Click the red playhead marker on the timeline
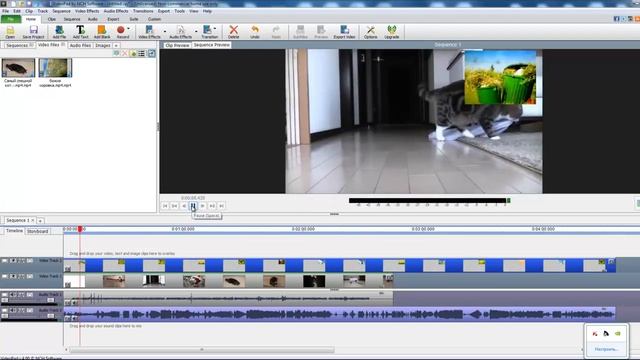This screenshot has height=360, width=640. [80, 229]
